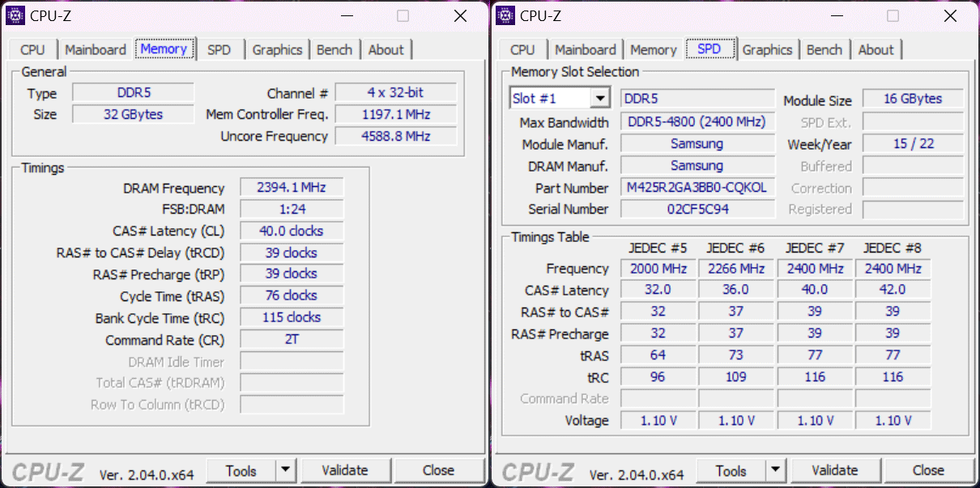This screenshot has height=488, width=980.
Task: Click Part Number M425R2GA3BB0-CQKOL
Action: tap(697, 187)
